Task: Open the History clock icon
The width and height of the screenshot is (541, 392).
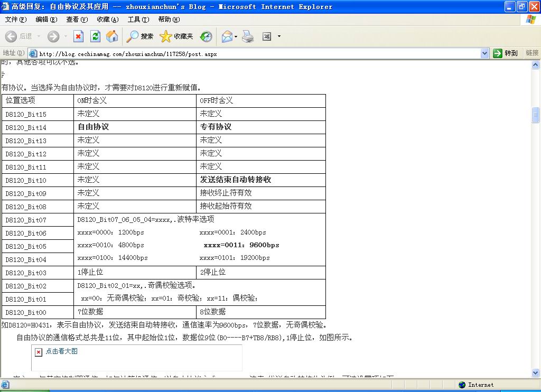Action: (206, 36)
